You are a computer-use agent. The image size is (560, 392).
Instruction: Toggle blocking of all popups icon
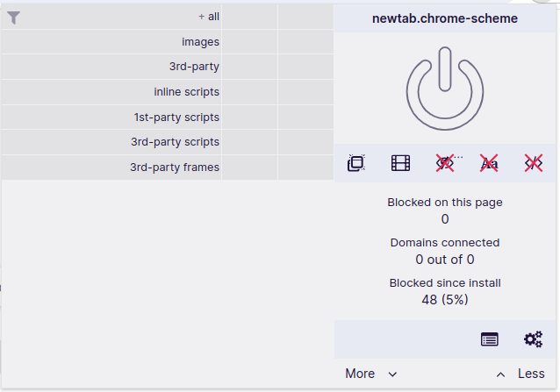pyautogui.click(x=356, y=163)
